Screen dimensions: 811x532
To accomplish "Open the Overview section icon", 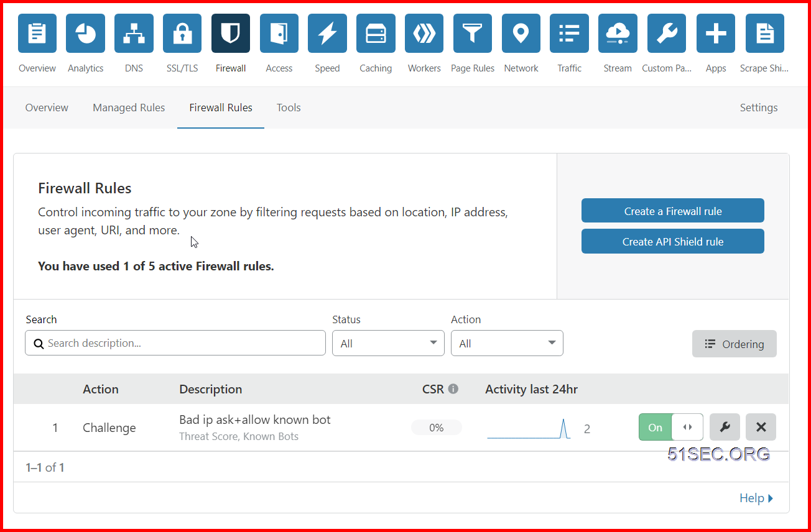I will point(37,34).
